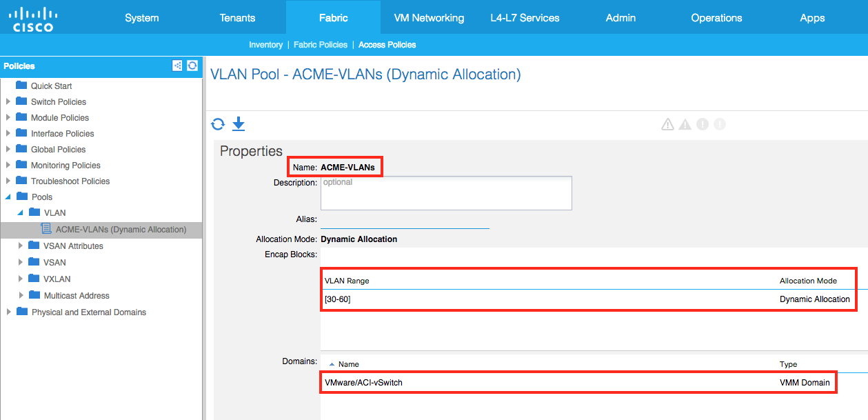Expand the Monitoring Policies tree node
The width and height of the screenshot is (868, 420).
tap(8, 165)
